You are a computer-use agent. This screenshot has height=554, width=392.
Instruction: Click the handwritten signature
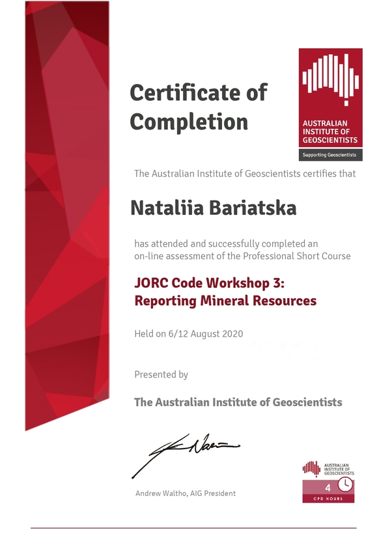coord(186,456)
